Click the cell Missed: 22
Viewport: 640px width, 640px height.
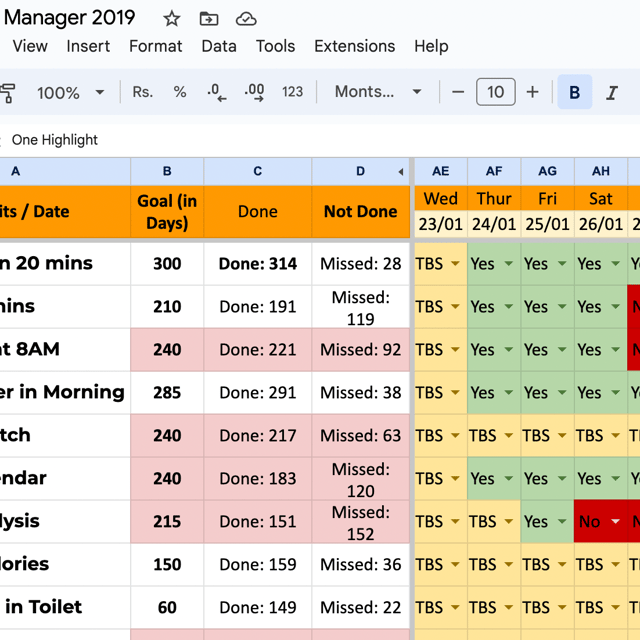click(360, 607)
